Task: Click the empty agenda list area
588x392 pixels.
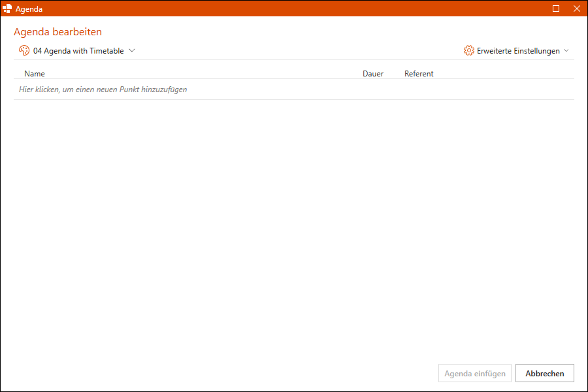Action: tap(294, 229)
